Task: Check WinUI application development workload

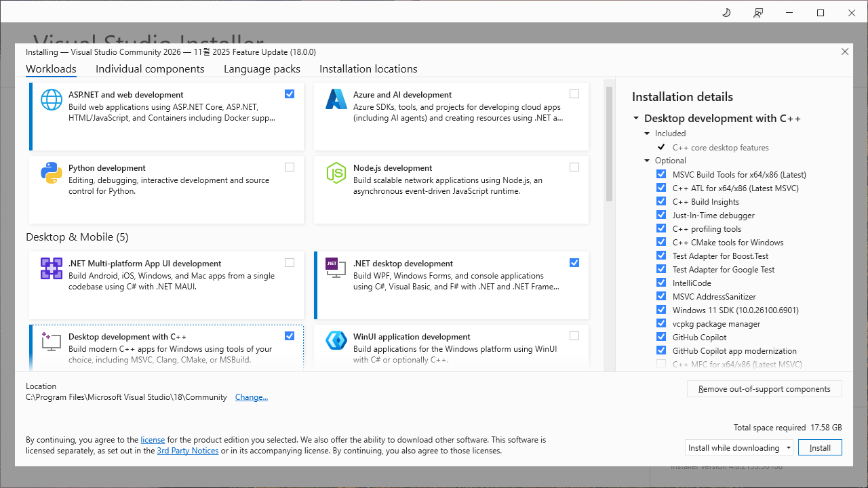Action: coord(574,336)
